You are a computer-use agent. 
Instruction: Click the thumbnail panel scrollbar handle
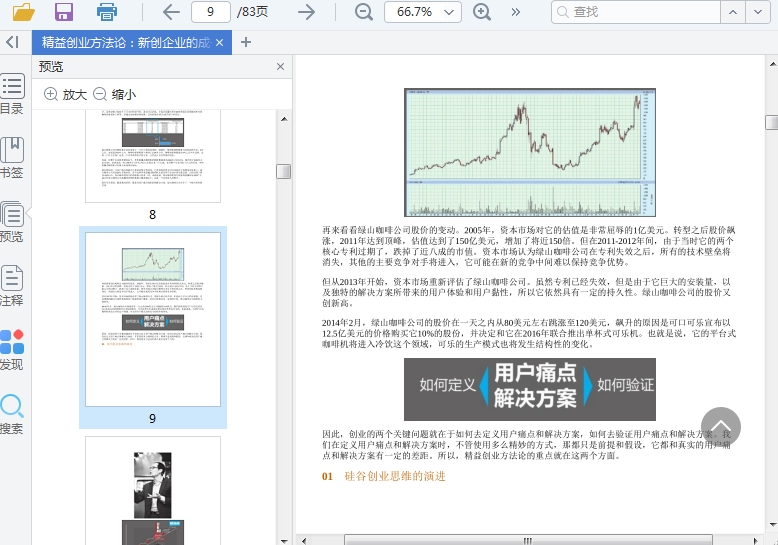tap(283, 171)
